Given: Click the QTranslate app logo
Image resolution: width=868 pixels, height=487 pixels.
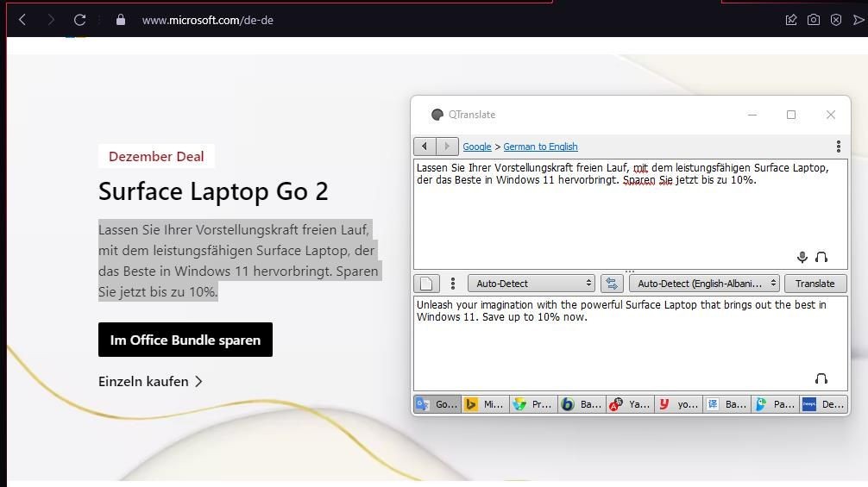Looking at the screenshot, I should (x=437, y=115).
